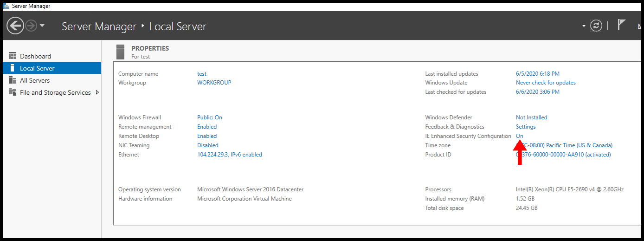Click Remote Desktop Enabled setting

click(207, 136)
